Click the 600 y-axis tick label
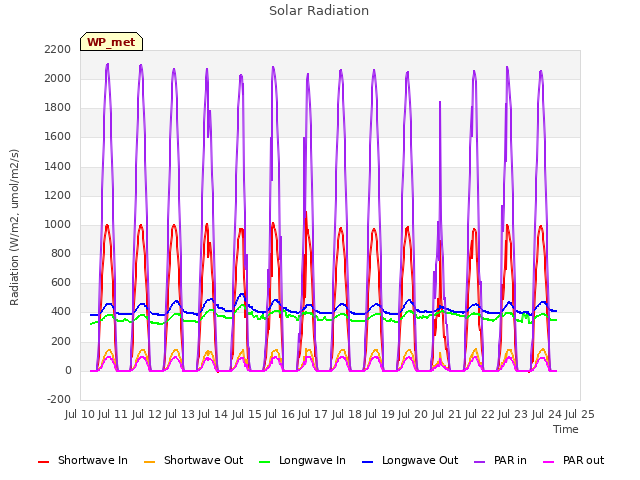Viewport: 640px width, 480px height. [x=61, y=283]
